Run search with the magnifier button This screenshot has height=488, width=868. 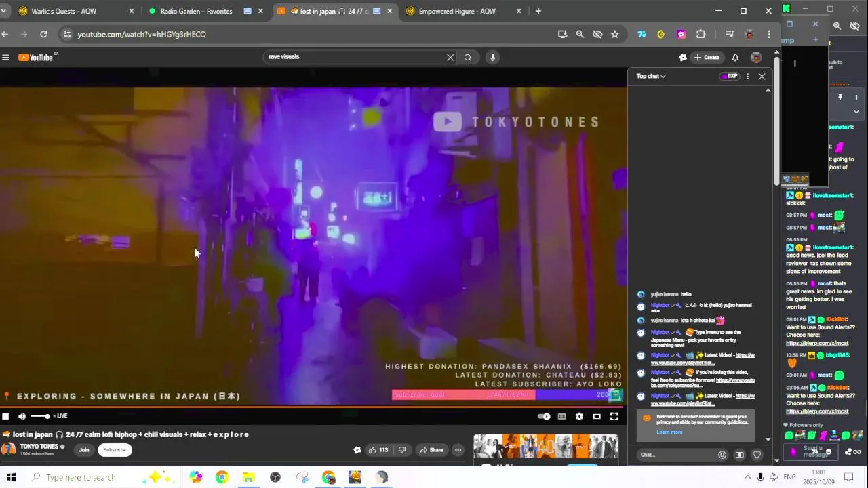[x=468, y=58]
